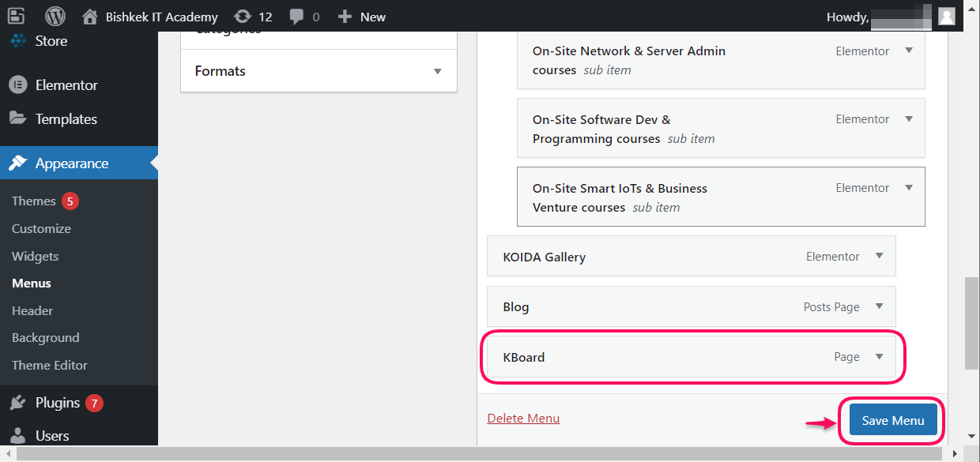Expand the KOIDA Gallery menu item
The height and width of the screenshot is (462, 980).
click(880, 257)
